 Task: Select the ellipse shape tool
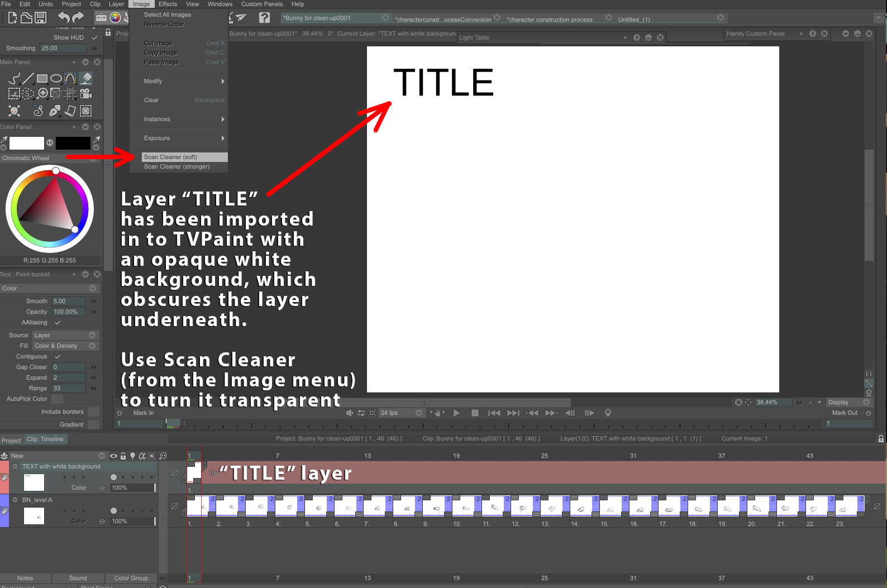[x=56, y=79]
